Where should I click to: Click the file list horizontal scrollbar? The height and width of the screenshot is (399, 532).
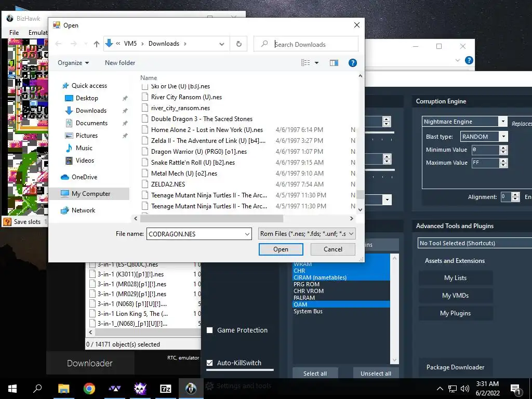(212, 219)
